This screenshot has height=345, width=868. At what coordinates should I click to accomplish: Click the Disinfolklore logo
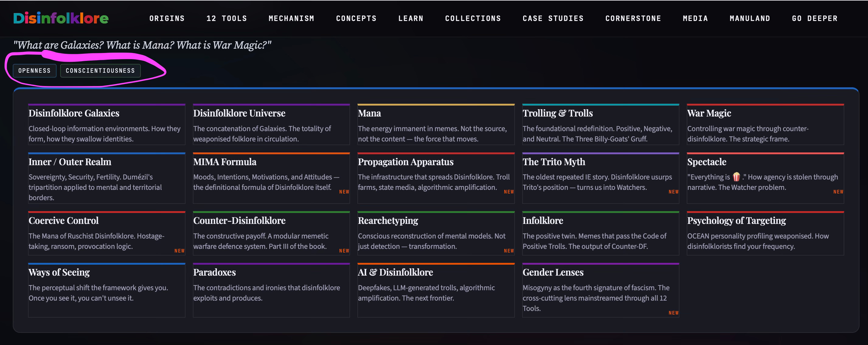(x=61, y=18)
